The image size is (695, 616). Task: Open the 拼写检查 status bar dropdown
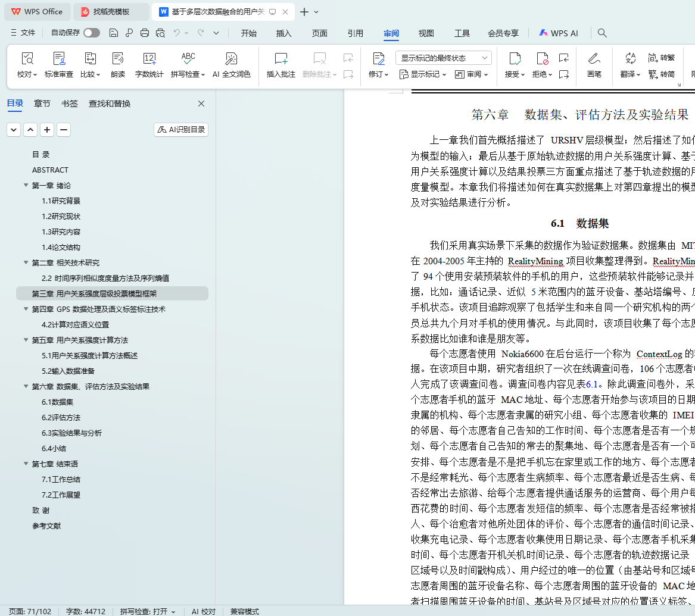pos(148,611)
